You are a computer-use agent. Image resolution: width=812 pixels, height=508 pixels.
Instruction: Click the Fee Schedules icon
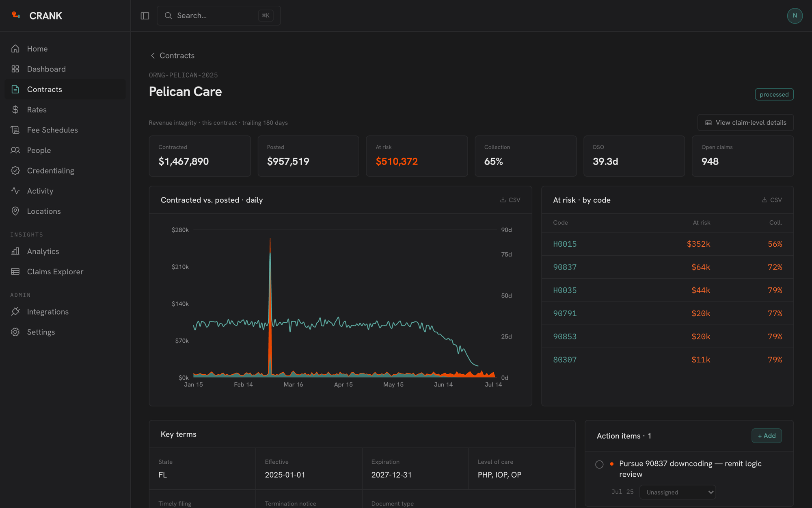pos(15,130)
